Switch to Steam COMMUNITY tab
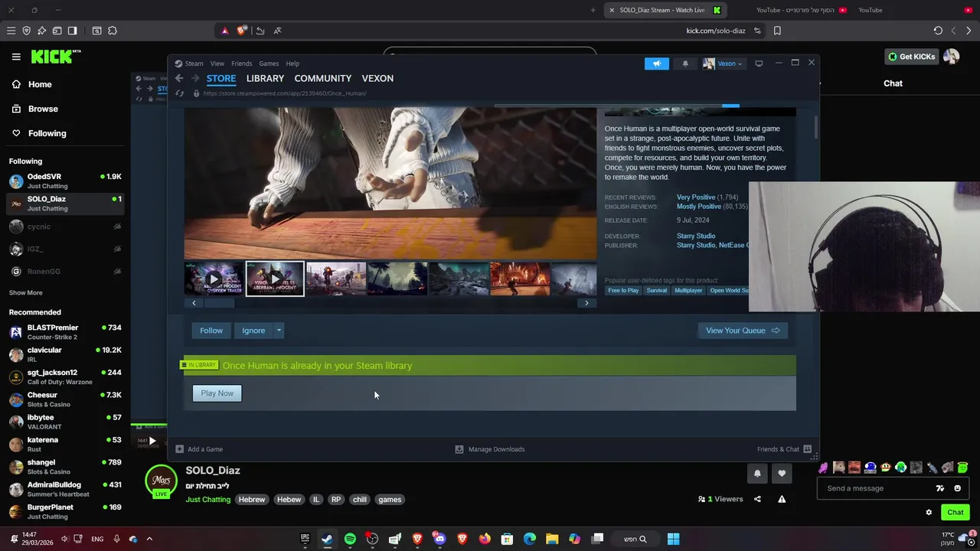 [x=323, y=78]
